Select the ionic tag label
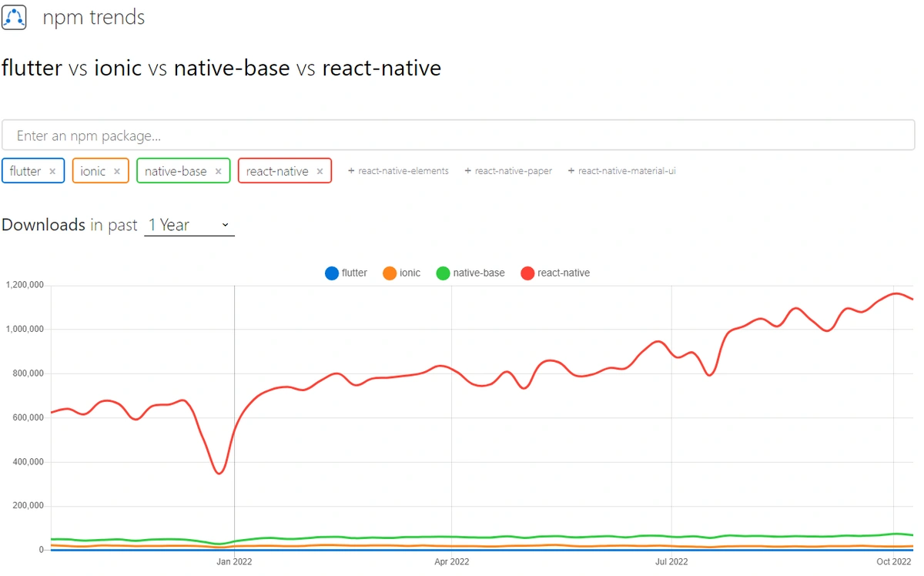This screenshot has width=924, height=576. click(93, 171)
